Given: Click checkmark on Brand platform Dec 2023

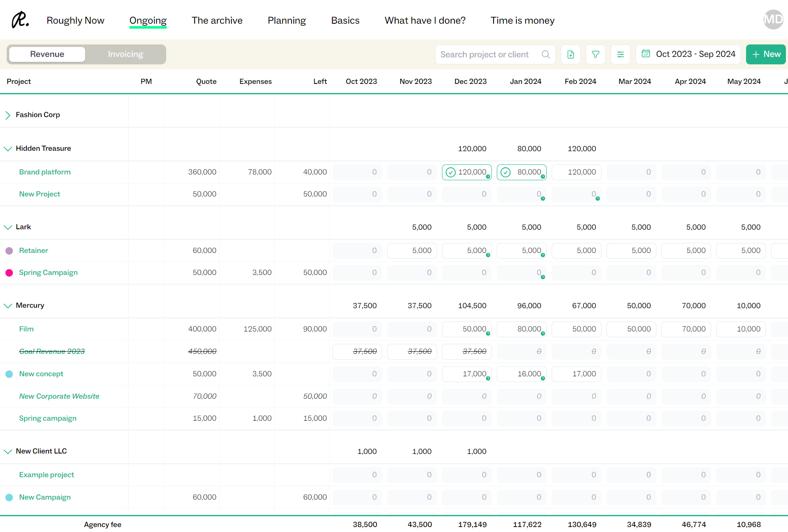Looking at the screenshot, I should [451, 172].
